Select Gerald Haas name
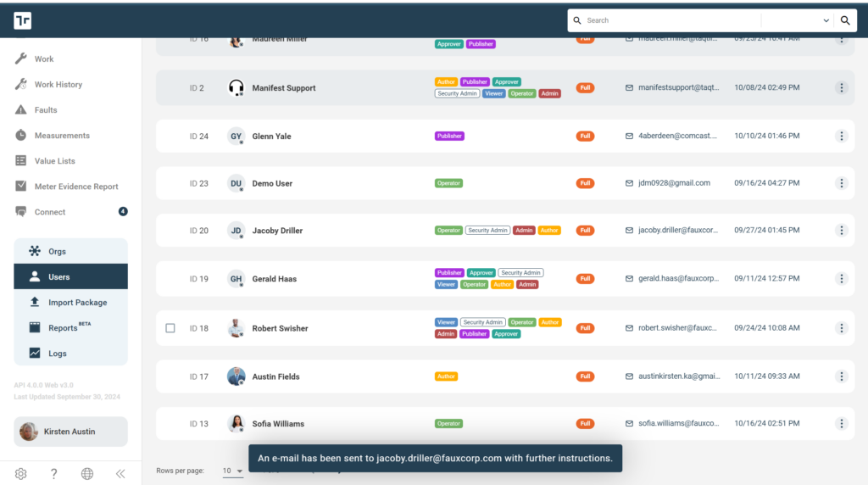Screen dimensions: 868x485 275,278
